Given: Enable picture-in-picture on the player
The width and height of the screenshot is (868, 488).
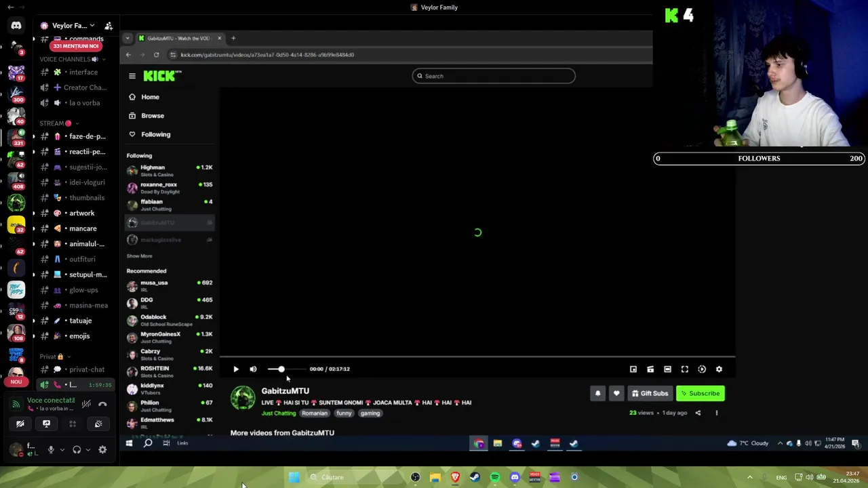Looking at the screenshot, I should 633,369.
